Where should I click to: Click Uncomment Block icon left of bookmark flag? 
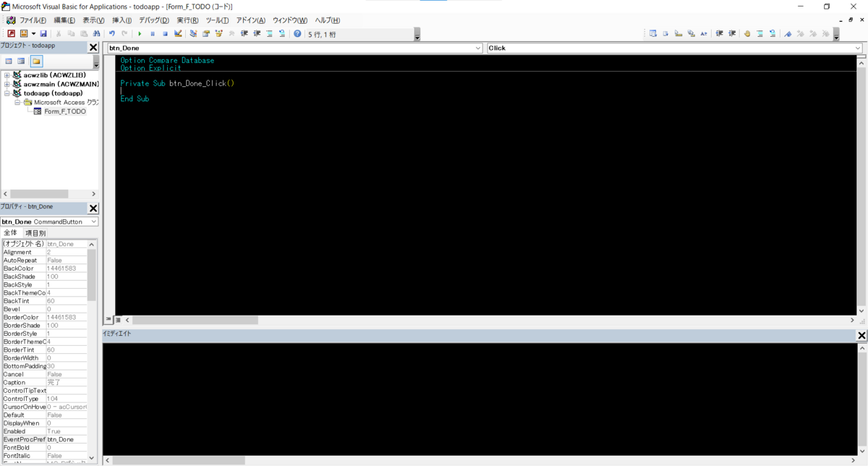click(772, 33)
